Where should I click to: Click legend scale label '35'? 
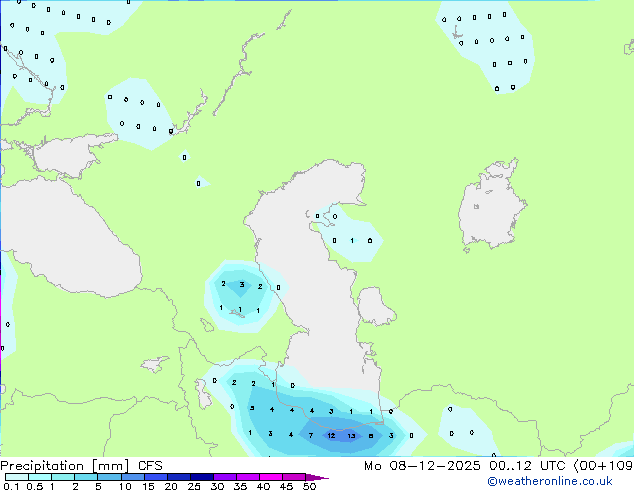240,486
